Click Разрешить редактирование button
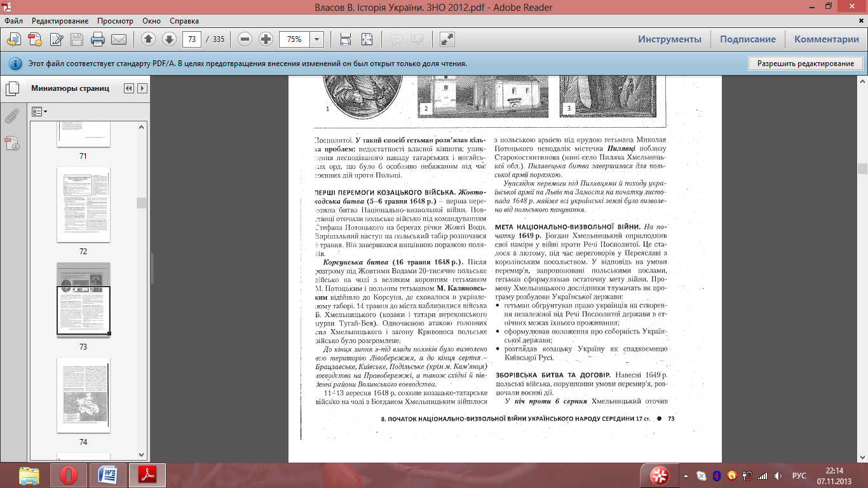Viewport: 868px width, 488px height. (x=806, y=64)
